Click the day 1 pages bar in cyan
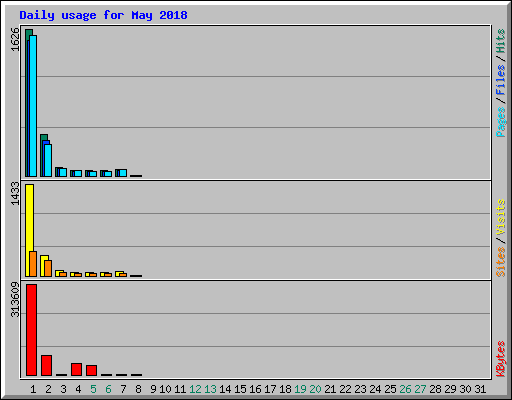512x400 pixels. pyautogui.click(x=33, y=106)
